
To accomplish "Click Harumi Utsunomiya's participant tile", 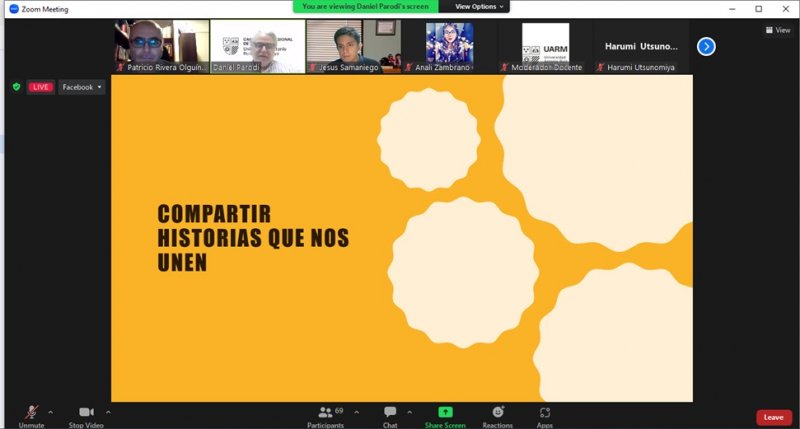I will [641, 46].
